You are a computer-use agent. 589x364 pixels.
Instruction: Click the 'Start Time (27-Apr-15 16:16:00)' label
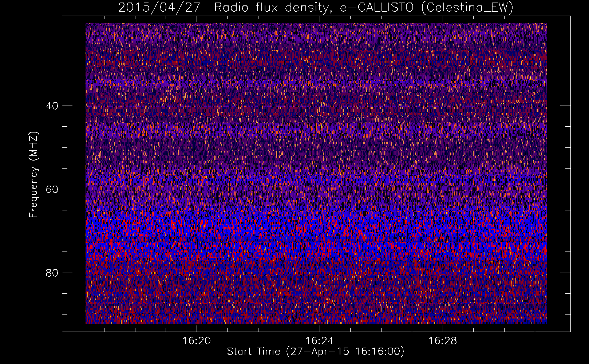(x=316, y=352)
